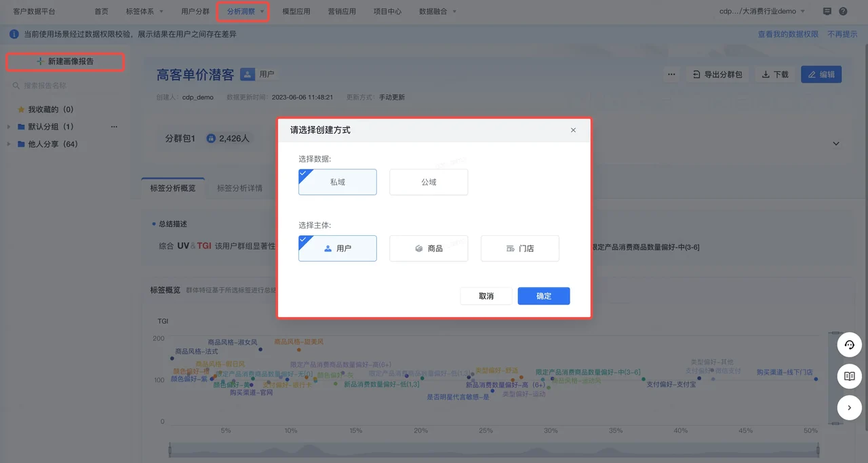Screen dimensions: 868x463
Task: Select the 私域 data option
Action: tap(337, 182)
